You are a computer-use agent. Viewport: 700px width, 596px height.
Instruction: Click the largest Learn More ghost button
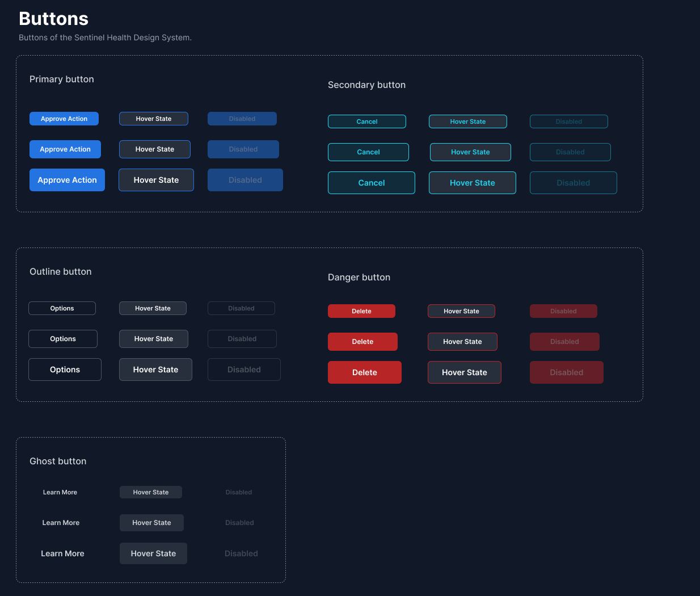coord(62,553)
